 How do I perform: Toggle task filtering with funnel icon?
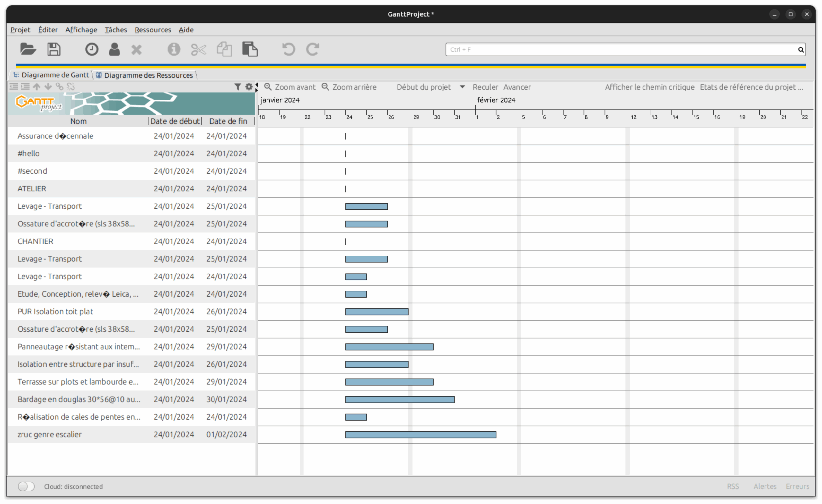[x=238, y=86]
